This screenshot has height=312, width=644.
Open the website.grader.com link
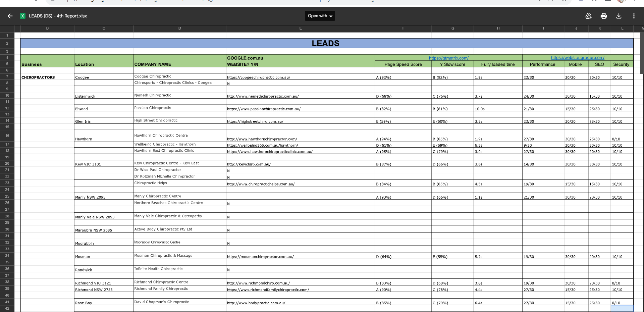(578, 58)
